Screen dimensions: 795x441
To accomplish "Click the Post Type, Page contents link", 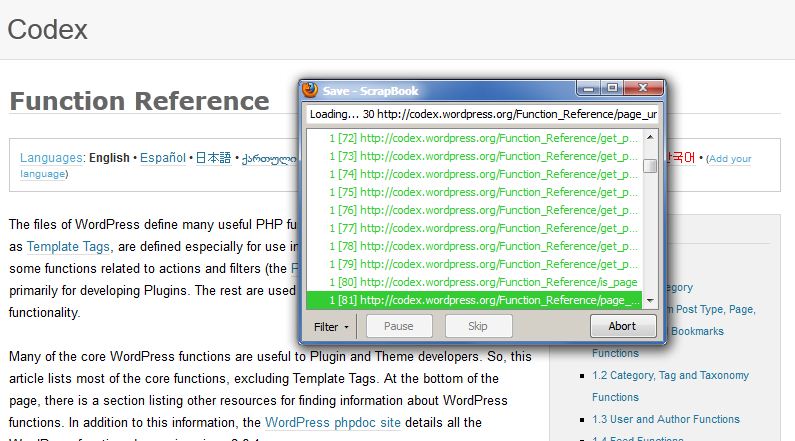I will 715,309.
